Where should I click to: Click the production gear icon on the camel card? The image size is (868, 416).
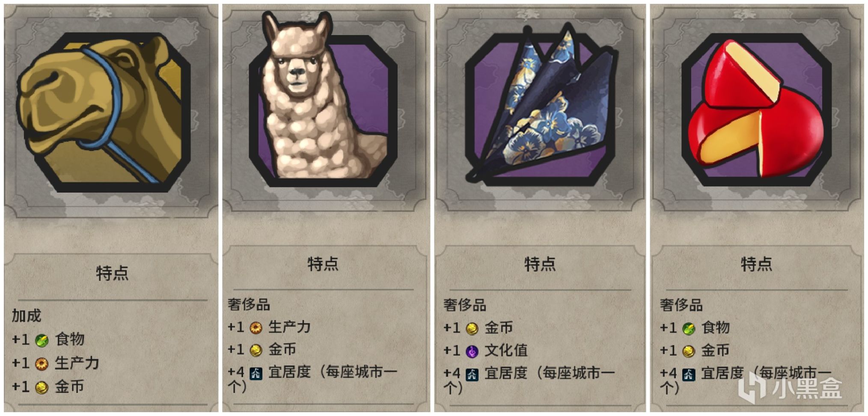pos(42,364)
